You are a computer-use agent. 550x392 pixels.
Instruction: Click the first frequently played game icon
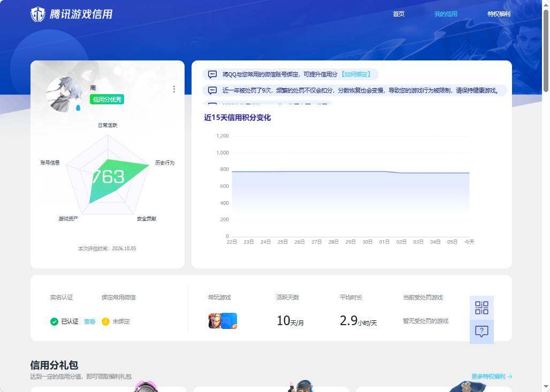coord(215,321)
